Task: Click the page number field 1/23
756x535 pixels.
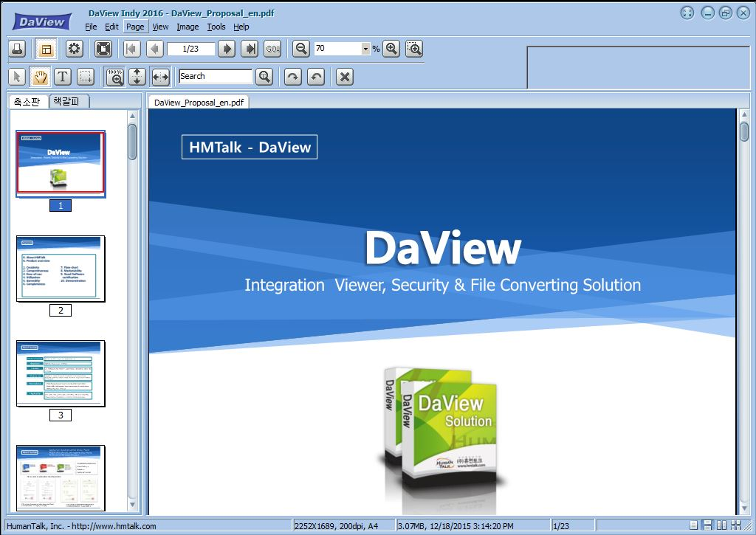Action: (x=191, y=49)
